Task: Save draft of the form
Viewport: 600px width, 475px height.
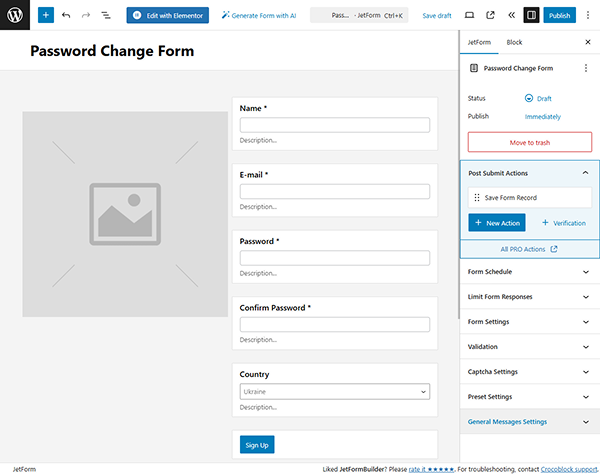Action: tap(437, 16)
